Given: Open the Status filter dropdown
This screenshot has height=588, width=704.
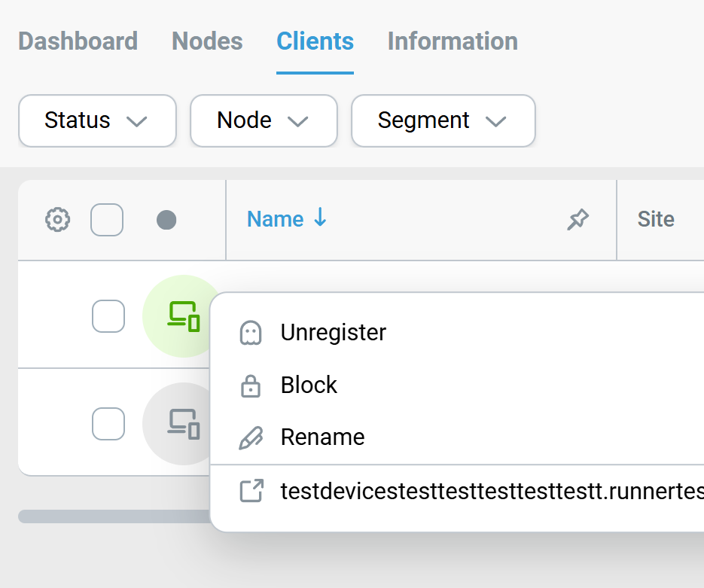Looking at the screenshot, I should coord(96,120).
